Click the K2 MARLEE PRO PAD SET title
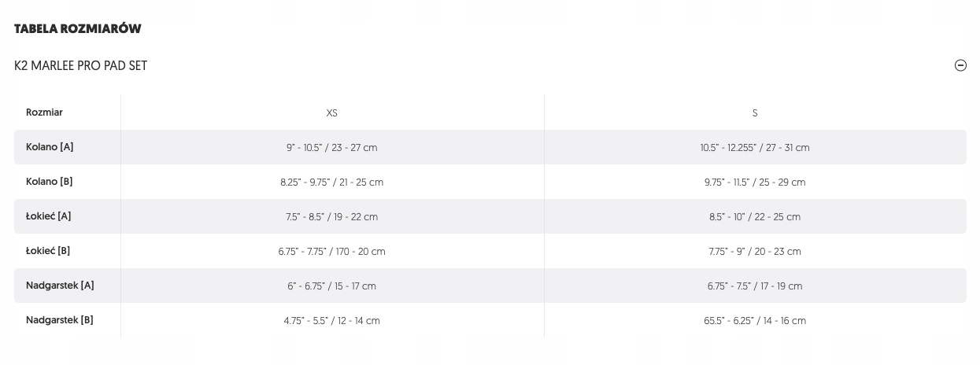Viewport: 980px width, 365px height. (x=81, y=66)
